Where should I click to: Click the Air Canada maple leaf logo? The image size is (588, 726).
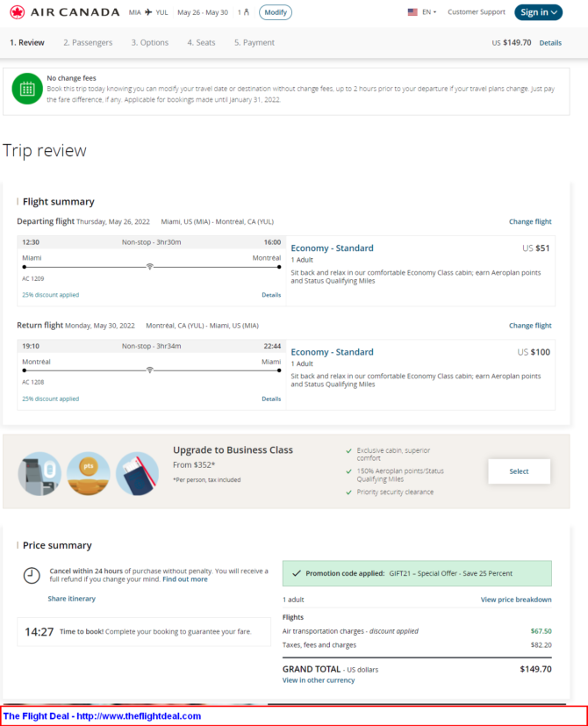click(x=18, y=12)
